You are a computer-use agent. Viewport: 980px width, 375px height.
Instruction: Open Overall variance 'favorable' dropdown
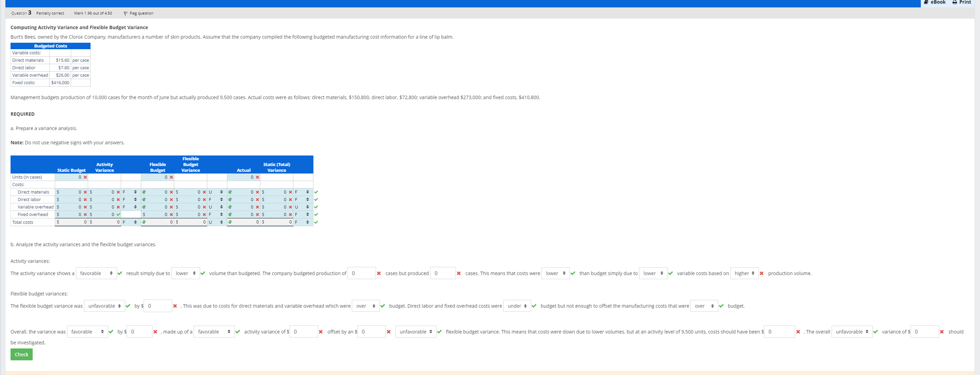(87, 332)
